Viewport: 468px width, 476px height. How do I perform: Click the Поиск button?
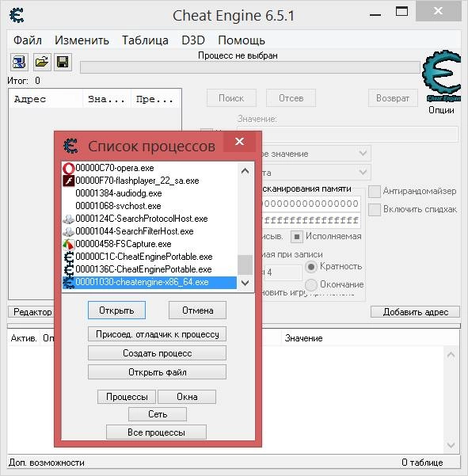point(231,98)
